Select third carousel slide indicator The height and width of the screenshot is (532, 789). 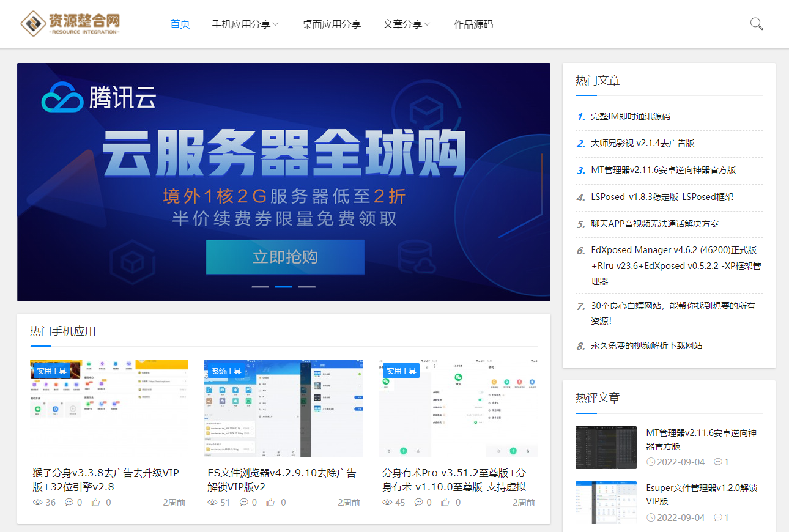click(x=307, y=286)
